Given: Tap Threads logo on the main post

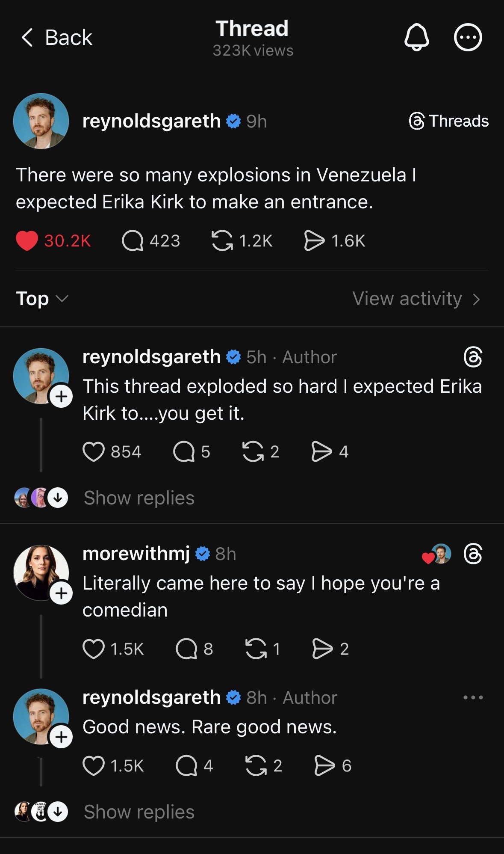Looking at the screenshot, I should pos(448,121).
